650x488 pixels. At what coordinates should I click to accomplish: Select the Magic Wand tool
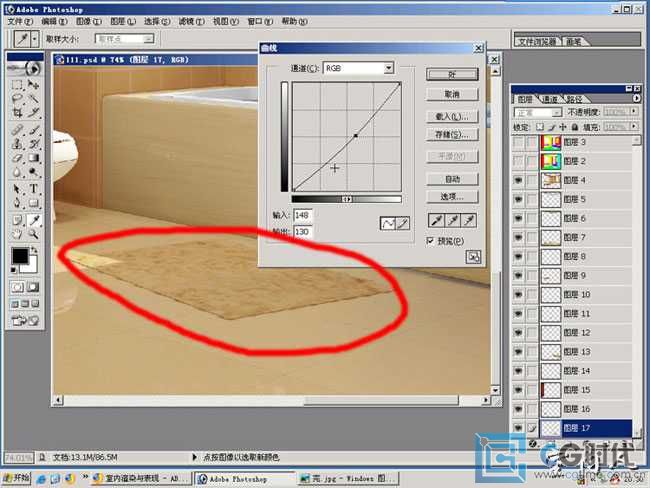33,99
